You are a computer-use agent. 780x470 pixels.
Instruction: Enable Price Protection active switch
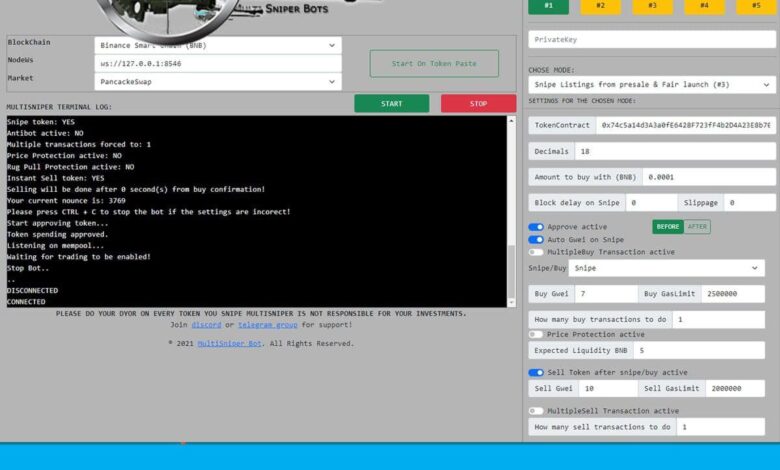pyautogui.click(x=536, y=335)
